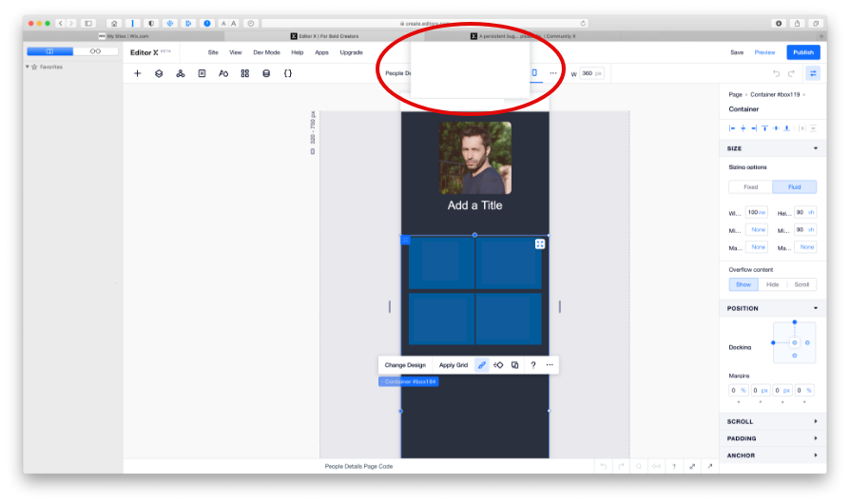Image resolution: width=850 pixels, height=504 pixels.
Task: Undo the last editor action
Action: tap(776, 73)
